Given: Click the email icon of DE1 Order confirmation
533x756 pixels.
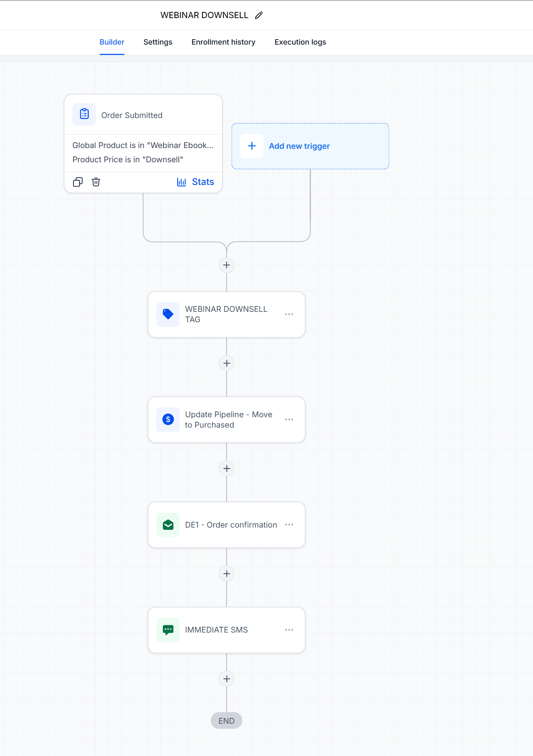Looking at the screenshot, I should point(168,525).
